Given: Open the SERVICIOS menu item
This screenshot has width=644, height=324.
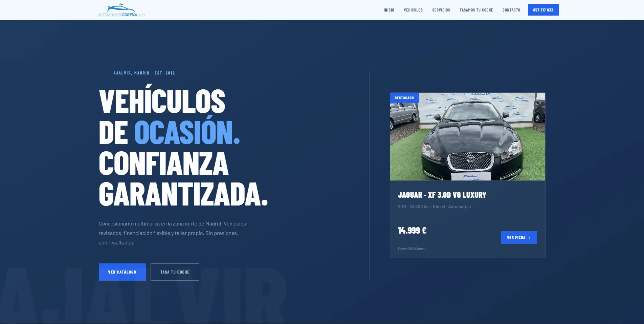Looking at the screenshot, I should 441,10.
